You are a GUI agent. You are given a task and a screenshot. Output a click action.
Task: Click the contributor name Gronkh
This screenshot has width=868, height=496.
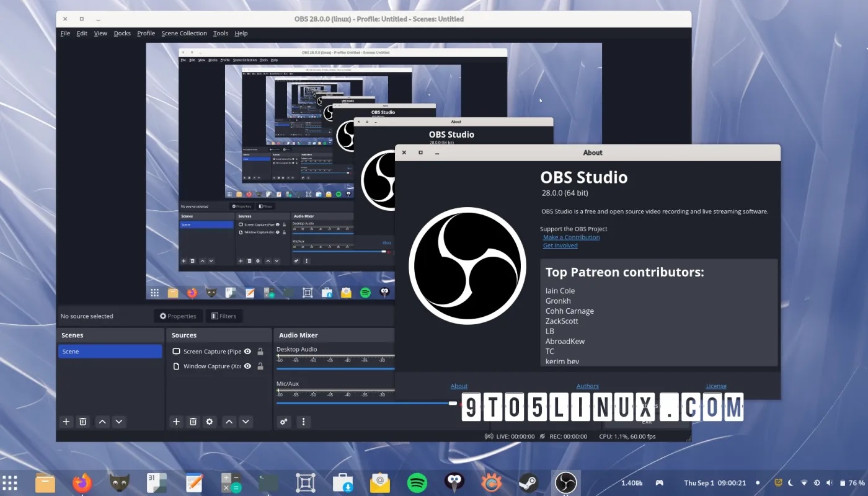558,301
